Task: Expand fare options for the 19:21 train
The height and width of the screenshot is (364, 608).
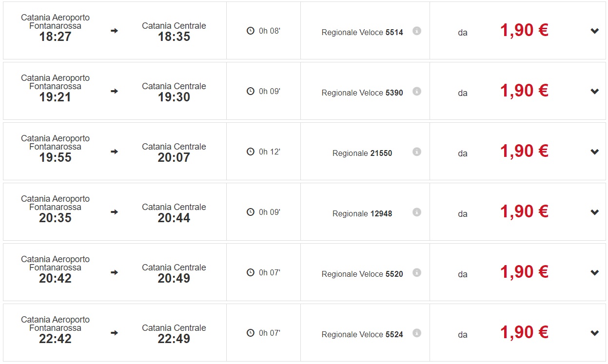Action: (x=594, y=92)
